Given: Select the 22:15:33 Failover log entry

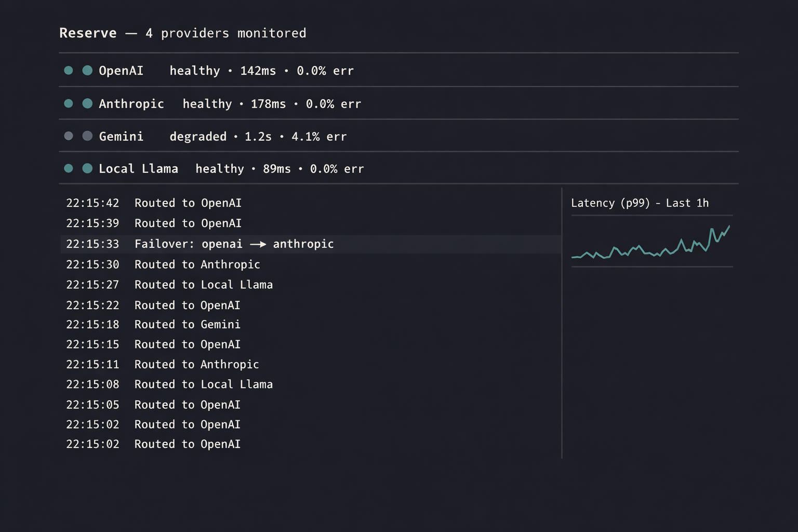Looking at the screenshot, I should [x=199, y=244].
